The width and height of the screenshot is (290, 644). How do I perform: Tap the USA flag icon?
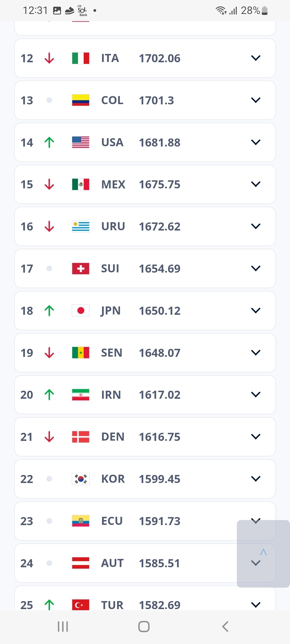pyautogui.click(x=81, y=142)
